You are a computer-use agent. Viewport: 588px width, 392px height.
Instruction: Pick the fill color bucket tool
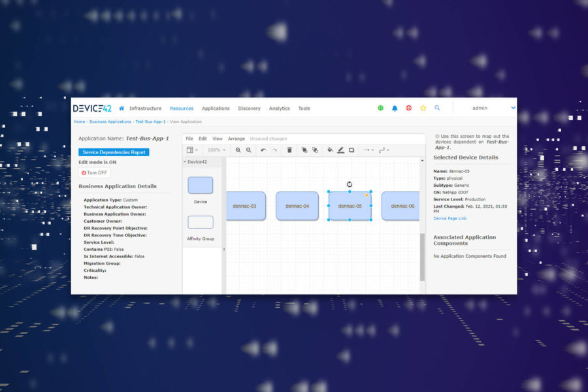click(x=330, y=150)
